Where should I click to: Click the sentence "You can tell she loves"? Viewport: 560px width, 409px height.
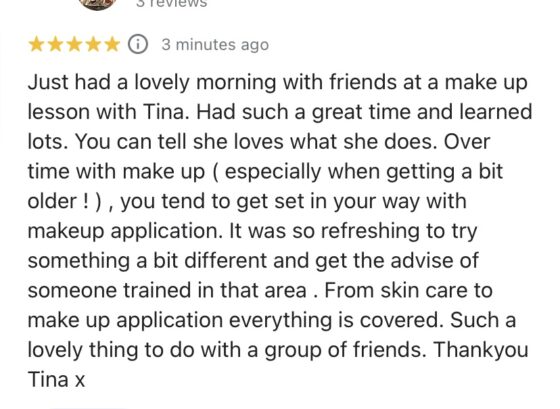[x=180, y=141]
